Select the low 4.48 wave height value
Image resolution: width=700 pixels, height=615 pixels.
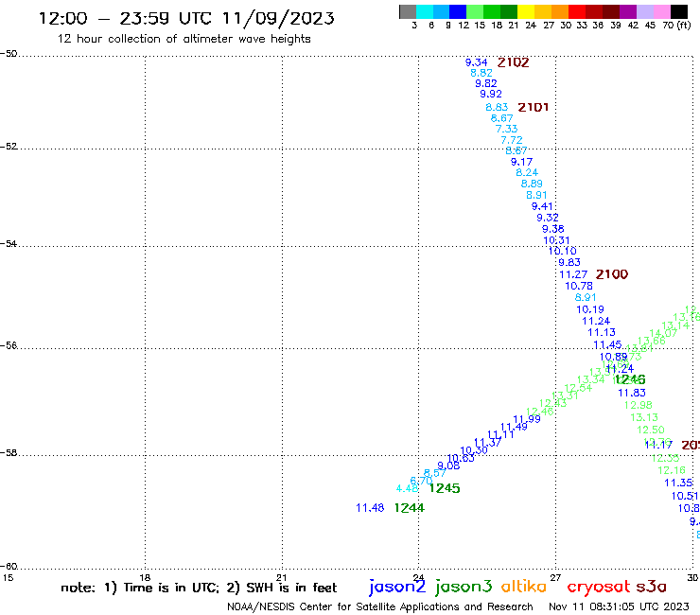tap(407, 488)
